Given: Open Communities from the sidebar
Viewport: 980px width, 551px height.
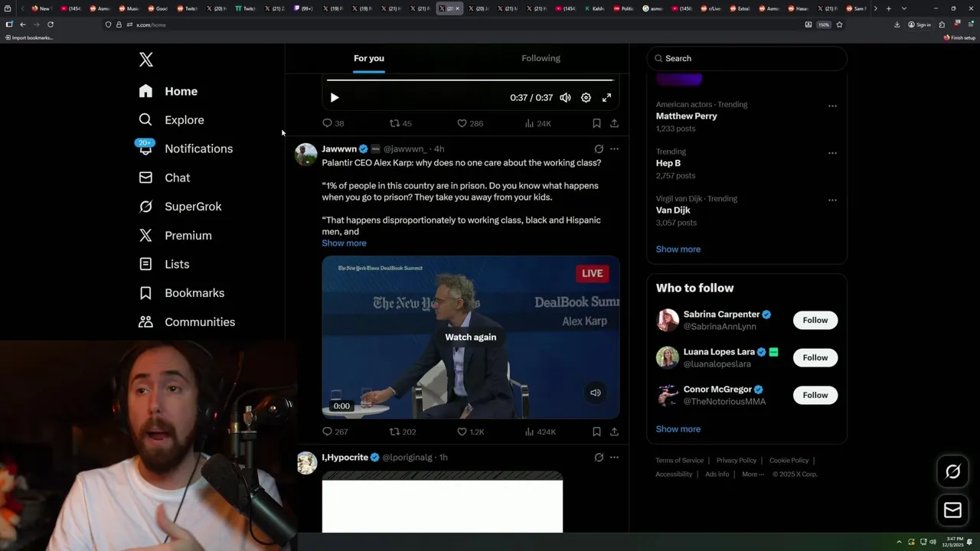Looking at the screenshot, I should point(187,322).
